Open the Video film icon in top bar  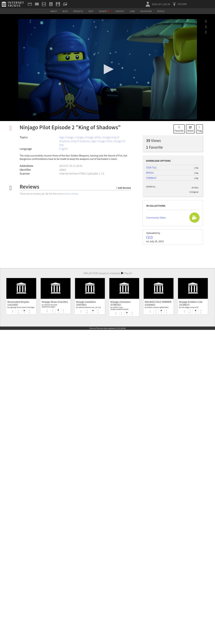pos(44,4)
